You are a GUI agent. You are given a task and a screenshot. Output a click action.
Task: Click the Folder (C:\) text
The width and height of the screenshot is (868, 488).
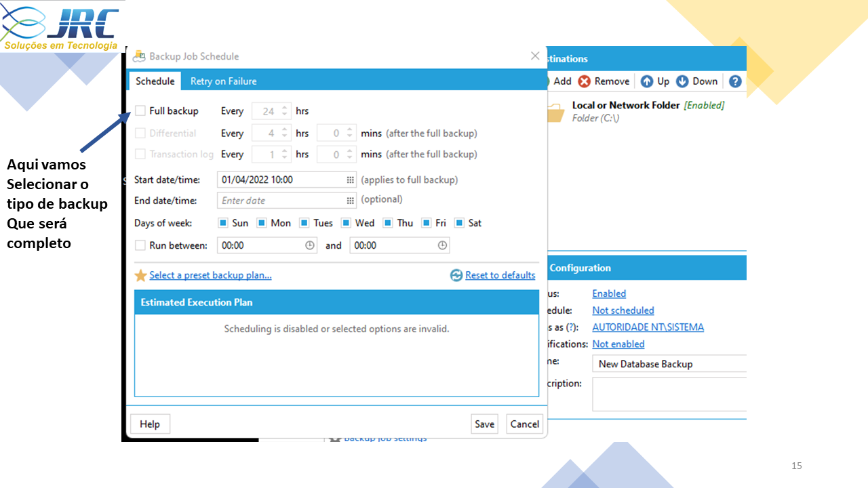tap(595, 118)
